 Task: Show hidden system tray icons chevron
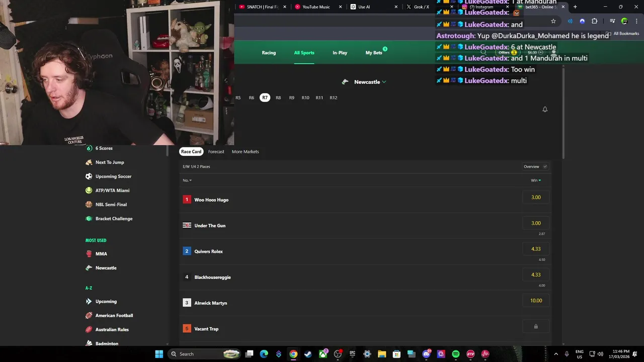(x=556, y=354)
